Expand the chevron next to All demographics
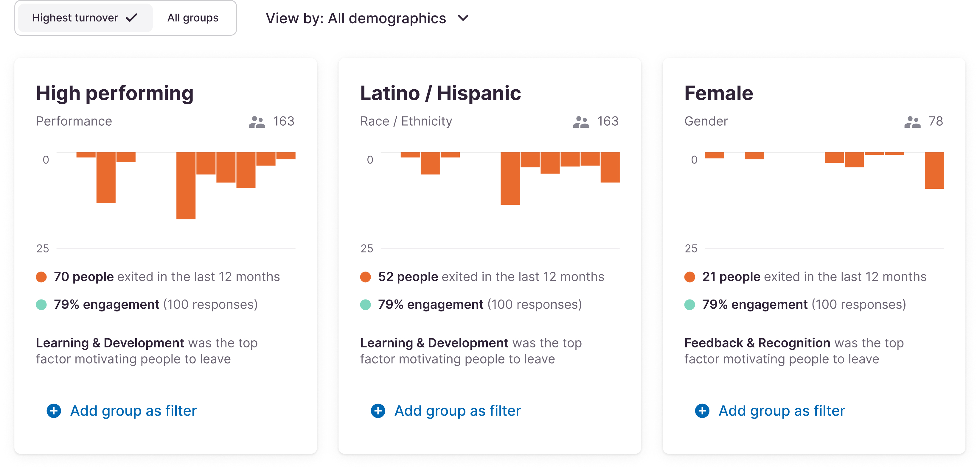The image size is (980, 471). pyautogui.click(x=463, y=18)
